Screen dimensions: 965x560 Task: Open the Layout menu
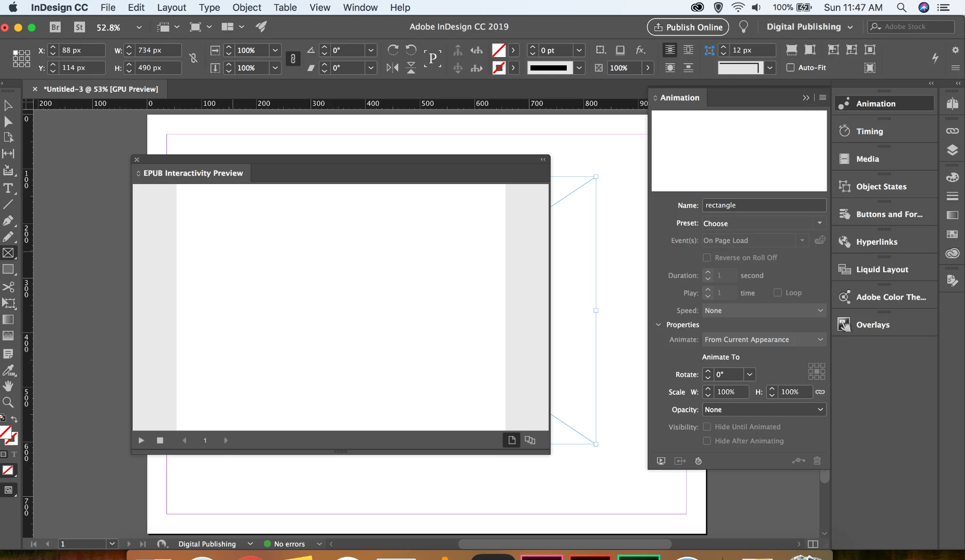pyautogui.click(x=172, y=7)
